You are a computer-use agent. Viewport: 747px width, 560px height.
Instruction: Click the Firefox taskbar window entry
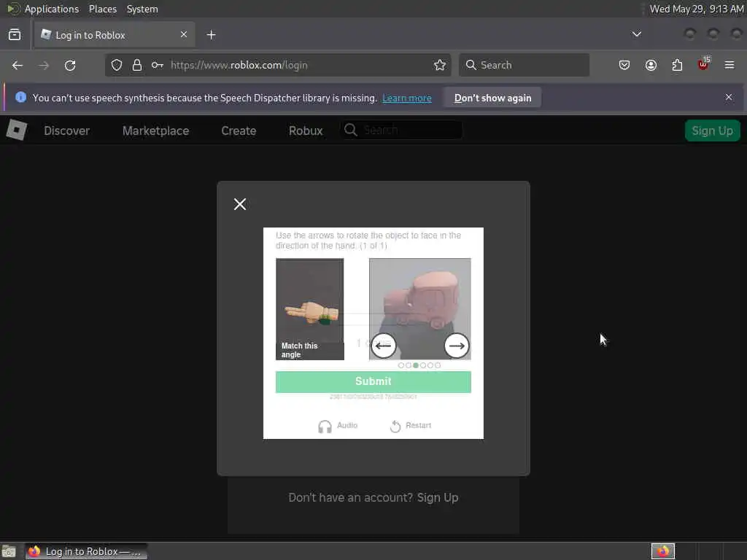click(86, 551)
